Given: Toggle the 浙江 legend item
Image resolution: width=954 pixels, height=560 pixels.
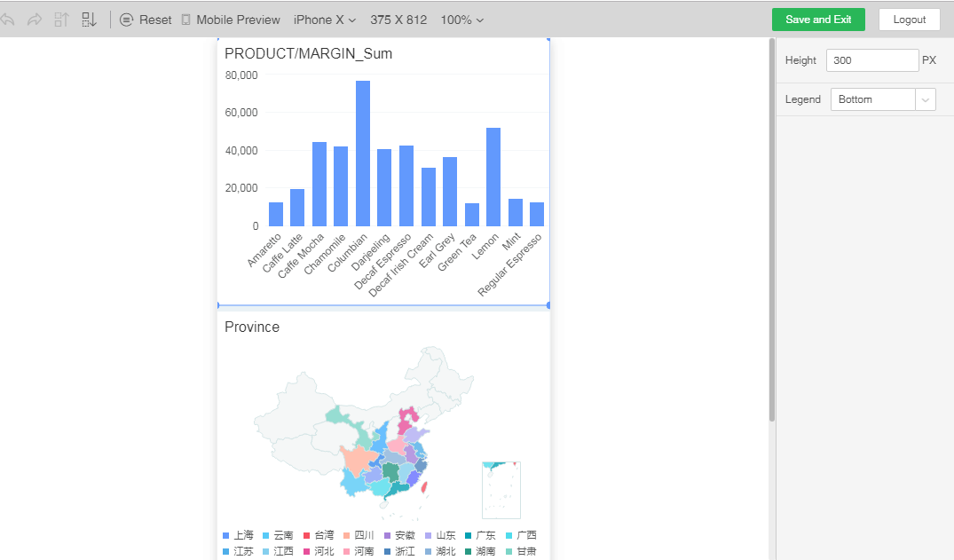Looking at the screenshot, I should pyautogui.click(x=399, y=551).
